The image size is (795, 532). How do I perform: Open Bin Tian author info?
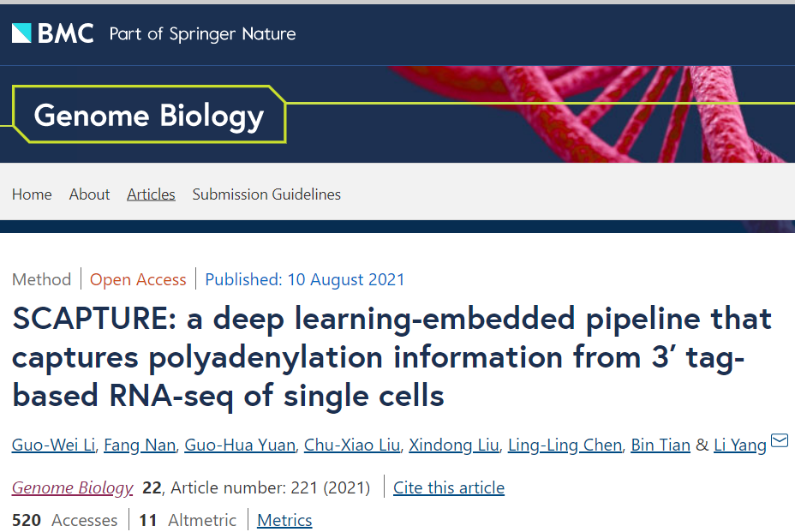(661, 445)
